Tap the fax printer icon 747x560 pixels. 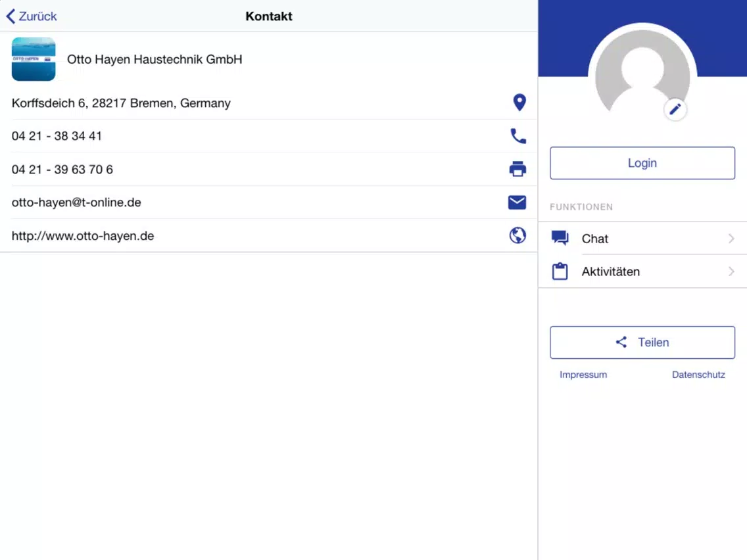coord(518,169)
